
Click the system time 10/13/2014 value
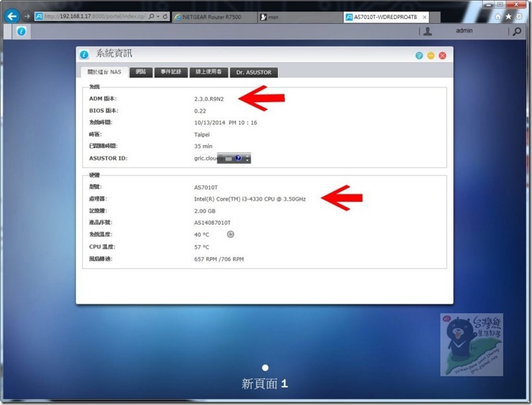point(226,123)
